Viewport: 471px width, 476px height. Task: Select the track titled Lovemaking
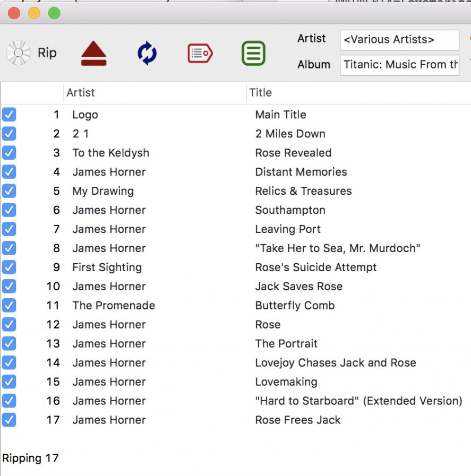[x=286, y=382]
